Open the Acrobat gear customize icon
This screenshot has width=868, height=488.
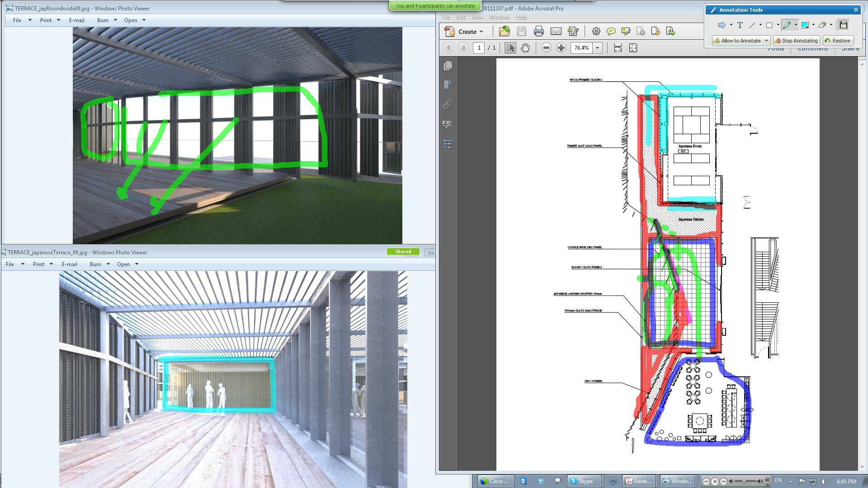pos(596,31)
